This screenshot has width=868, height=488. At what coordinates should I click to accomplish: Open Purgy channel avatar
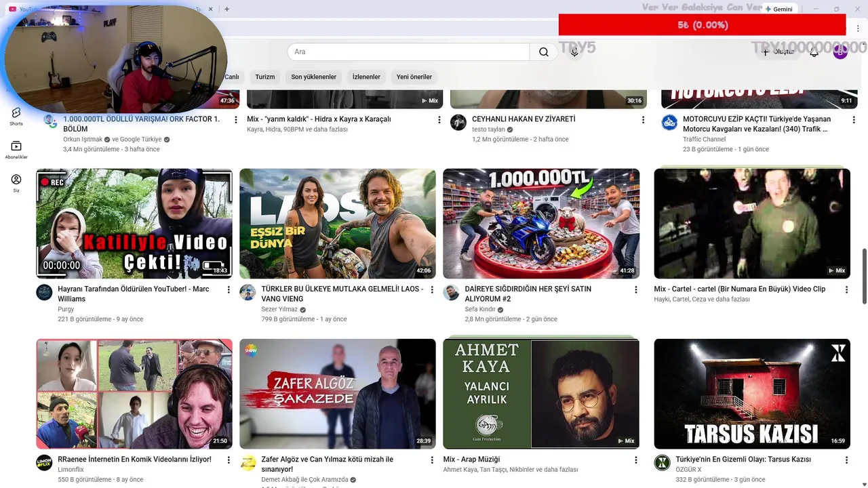point(44,292)
